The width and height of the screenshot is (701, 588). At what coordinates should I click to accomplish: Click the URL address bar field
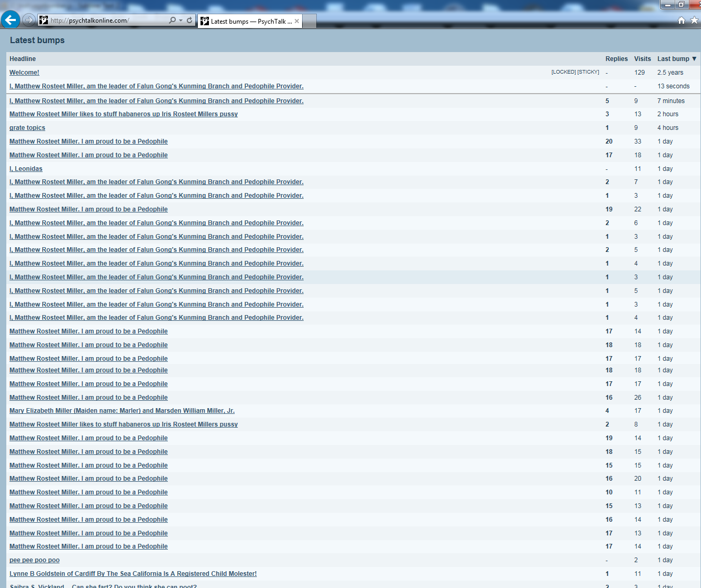coord(105,21)
